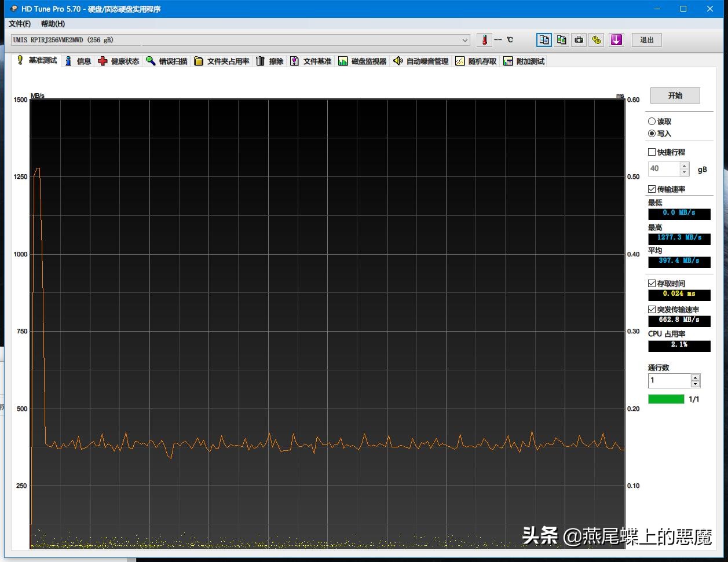Click the 662.8 MB/s burst rate value
728x562 pixels.
[x=679, y=321]
